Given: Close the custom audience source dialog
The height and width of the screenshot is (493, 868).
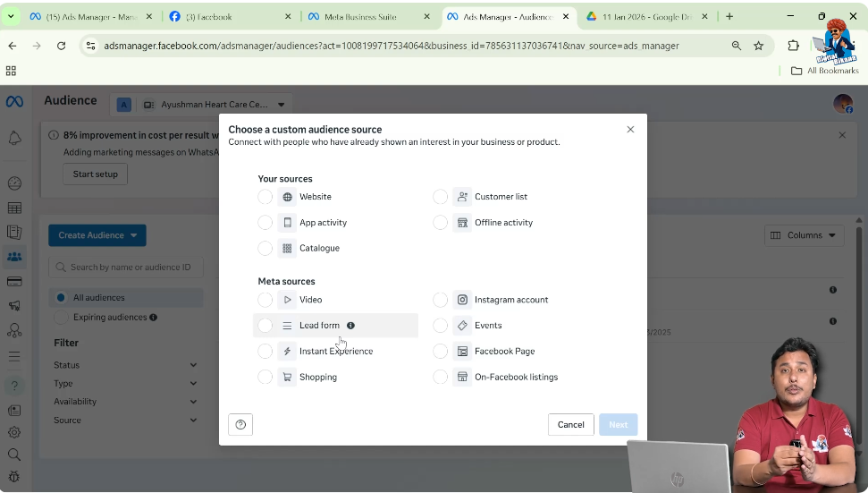Looking at the screenshot, I should (630, 130).
